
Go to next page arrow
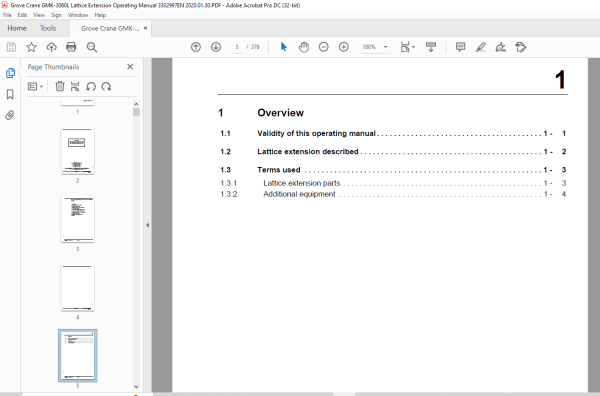pyautogui.click(x=216, y=47)
